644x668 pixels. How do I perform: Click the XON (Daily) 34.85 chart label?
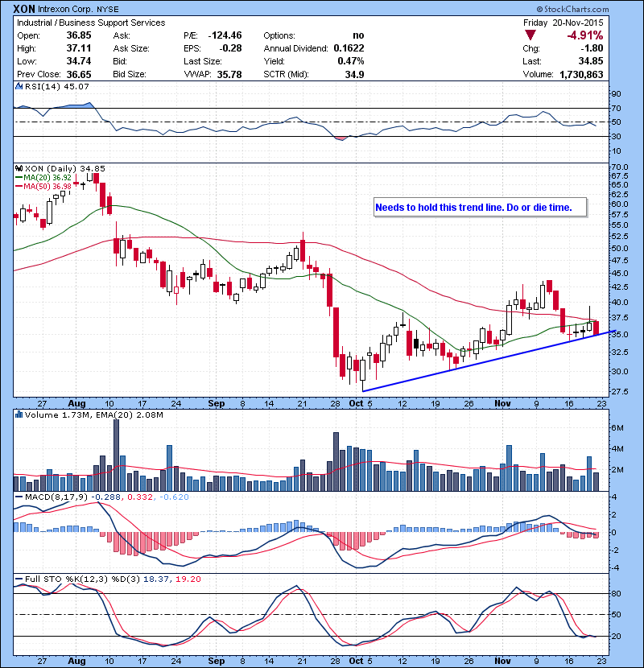pyautogui.click(x=64, y=169)
